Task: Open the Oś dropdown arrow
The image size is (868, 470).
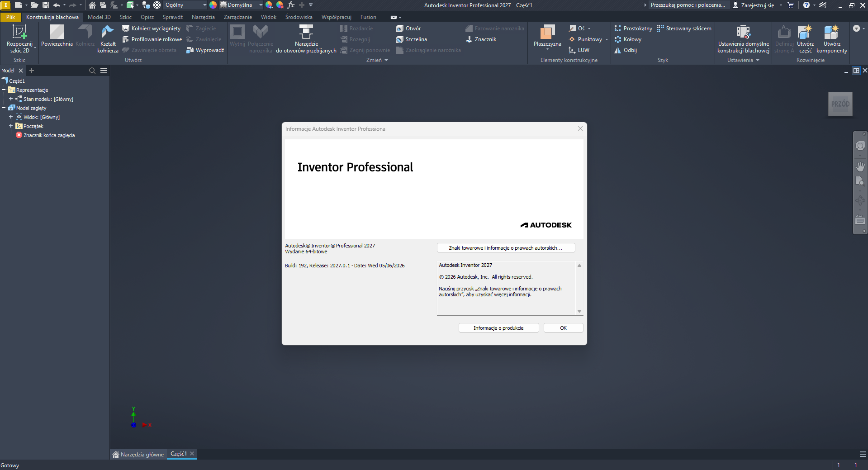Action: tap(589, 28)
